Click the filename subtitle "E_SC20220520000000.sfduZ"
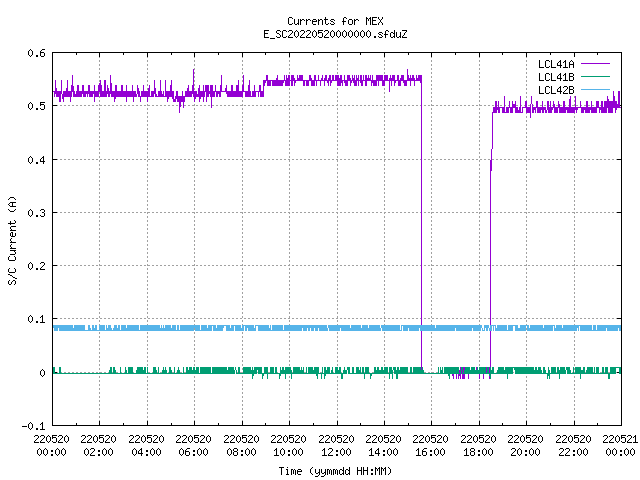This screenshot has width=640, height=480. (x=335, y=34)
